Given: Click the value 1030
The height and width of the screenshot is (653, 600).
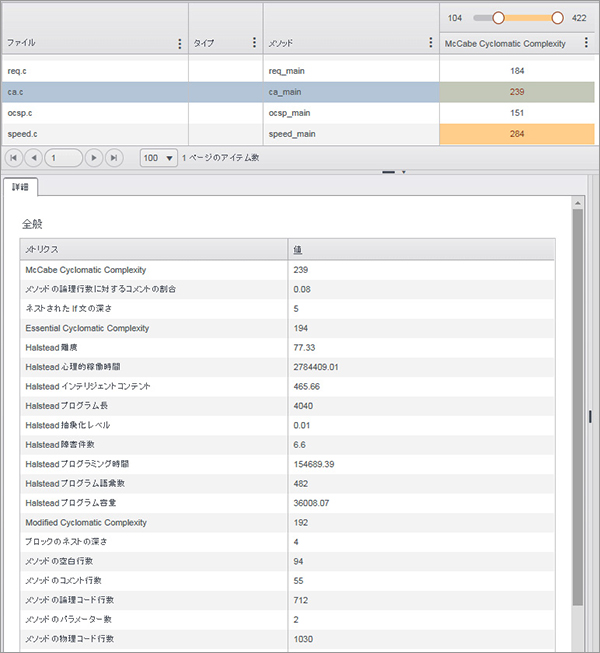Looking at the screenshot, I should (303, 639).
